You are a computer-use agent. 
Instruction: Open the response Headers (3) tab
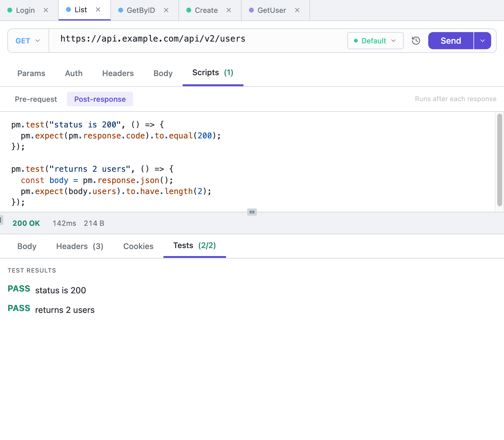click(80, 246)
